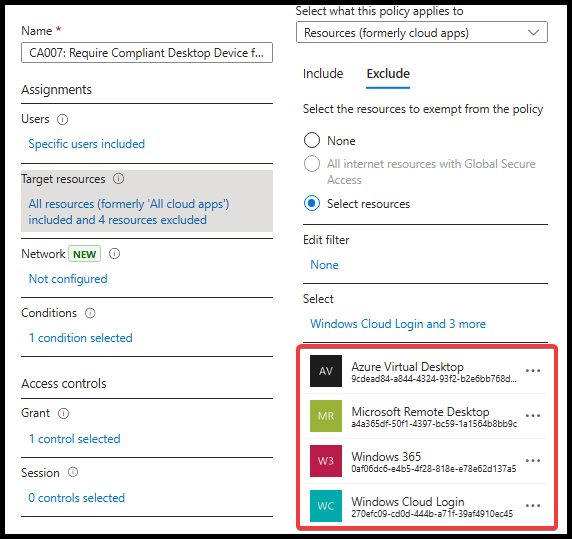
Task: Switch to the Include tab
Action: pos(323,74)
